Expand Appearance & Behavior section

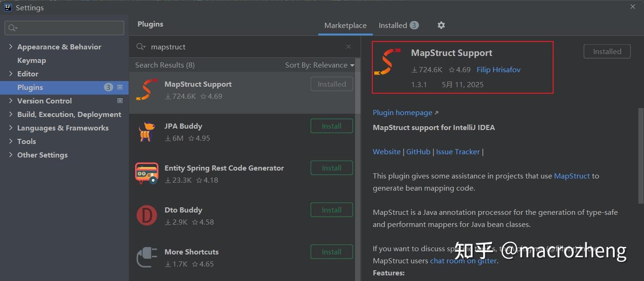pyautogui.click(x=11, y=47)
